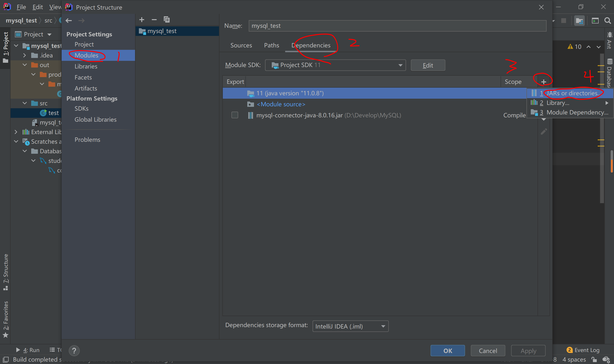Image resolution: width=614 pixels, height=364 pixels.
Task: Open the Event Log indicator
Action: 583,350
